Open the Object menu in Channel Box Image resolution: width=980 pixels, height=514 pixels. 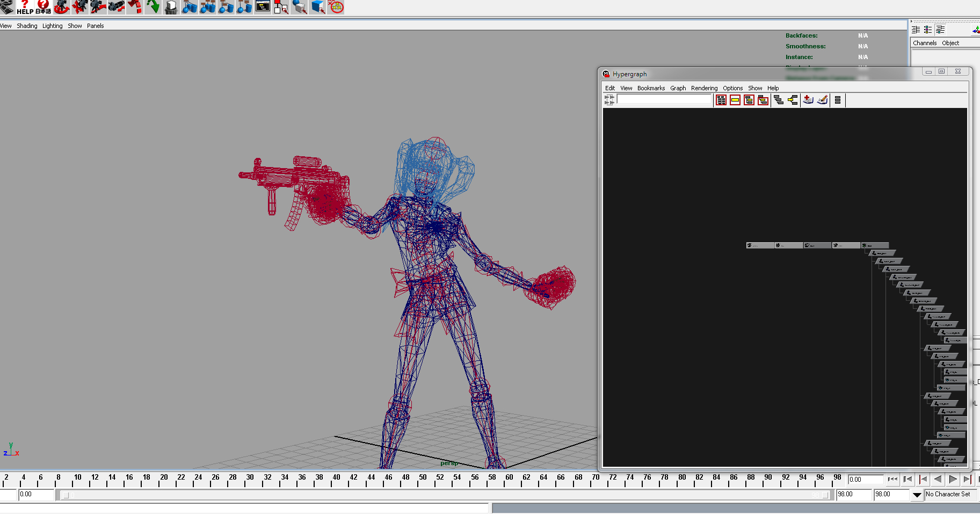(x=950, y=43)
